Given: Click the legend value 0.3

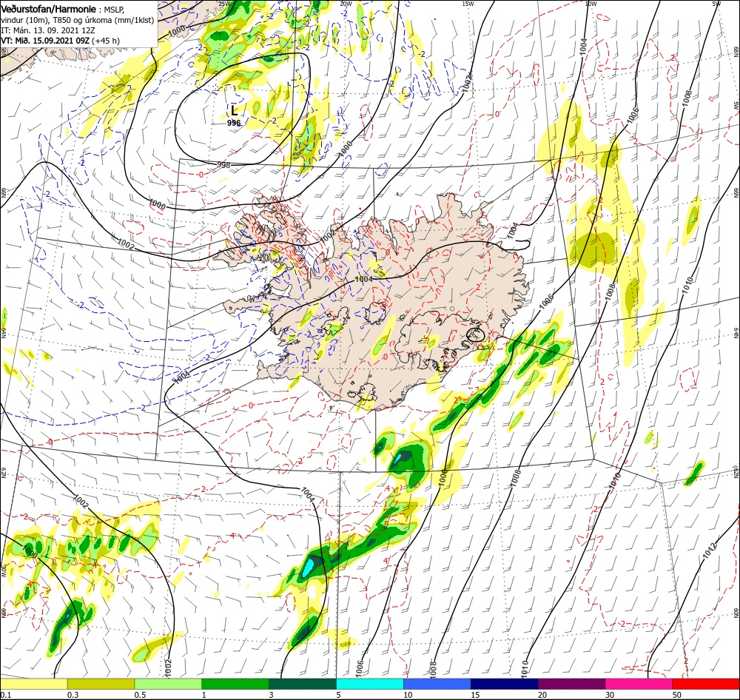Looking at the screenshot, I should pyautogui.click(x=73, y=695).
